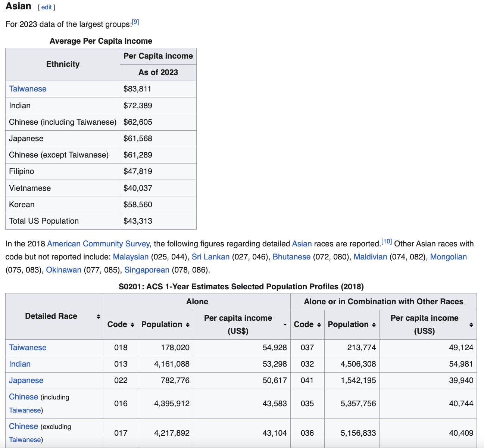Open the Malaysian link
Screen dimensions: 484x448
point(131,257)
